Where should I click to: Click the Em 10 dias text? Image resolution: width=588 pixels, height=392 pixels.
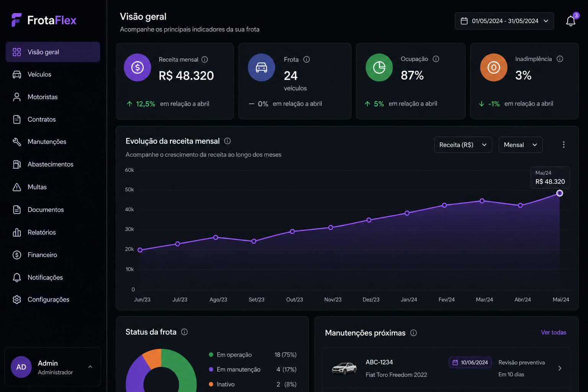coord(511,374)
